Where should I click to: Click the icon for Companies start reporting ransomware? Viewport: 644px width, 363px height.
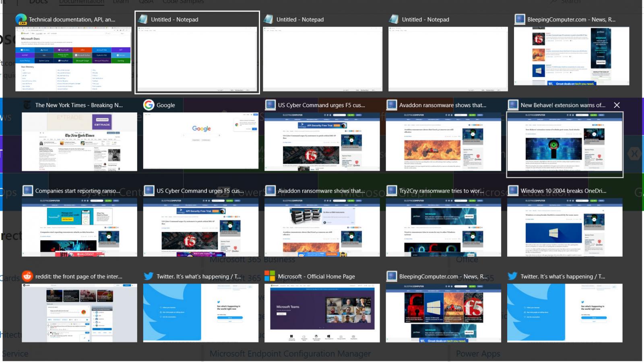coord(27,191)
